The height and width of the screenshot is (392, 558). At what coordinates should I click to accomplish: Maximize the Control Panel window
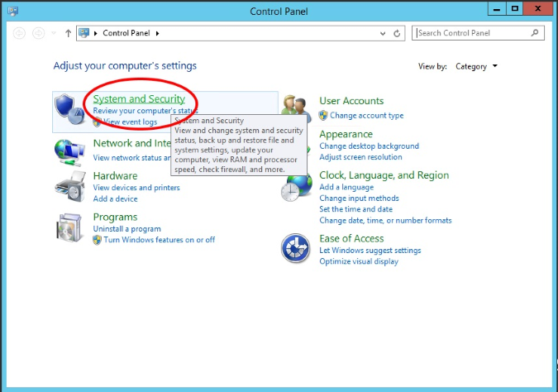tap(514, 9)
